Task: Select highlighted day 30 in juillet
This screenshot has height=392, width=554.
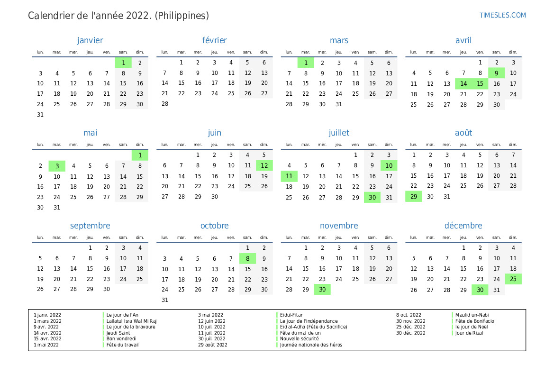Action: (372, 198)
